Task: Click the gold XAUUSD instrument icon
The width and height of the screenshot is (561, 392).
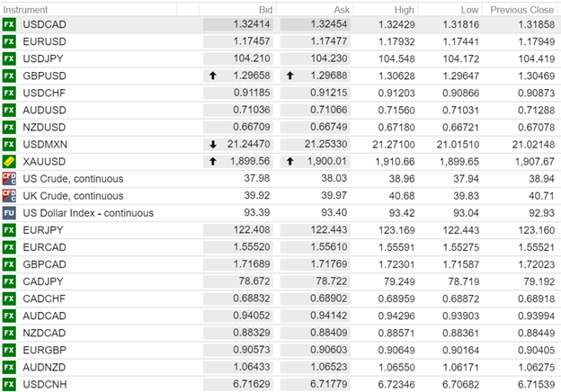Action: click(9, 162)
